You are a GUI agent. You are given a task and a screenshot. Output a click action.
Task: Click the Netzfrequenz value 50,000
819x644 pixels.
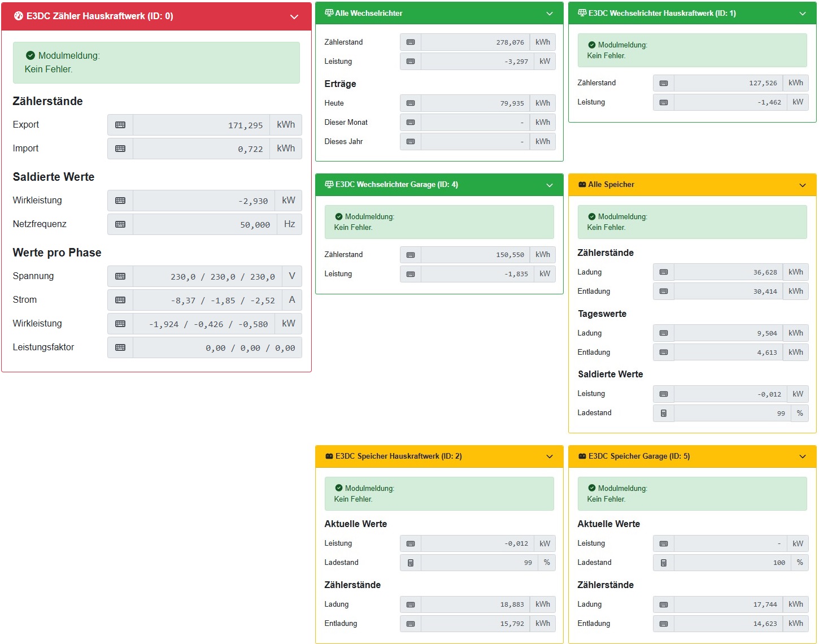tap(205, 224)
